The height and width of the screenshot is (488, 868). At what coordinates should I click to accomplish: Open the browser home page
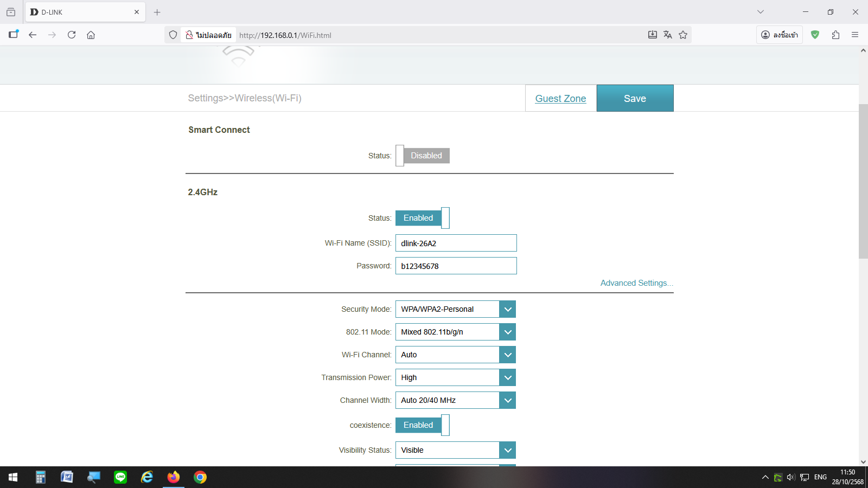(x=91, y=35)
